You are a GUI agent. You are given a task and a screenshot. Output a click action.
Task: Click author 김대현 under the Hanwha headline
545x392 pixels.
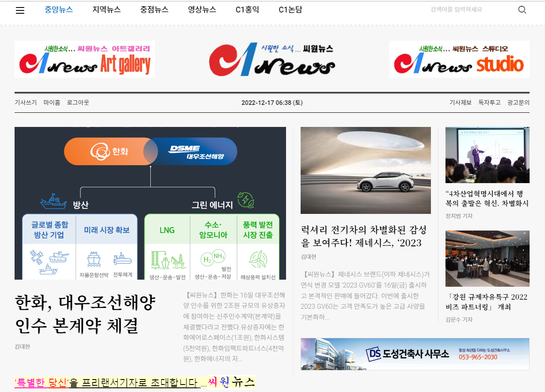click(x=22, y=347)
